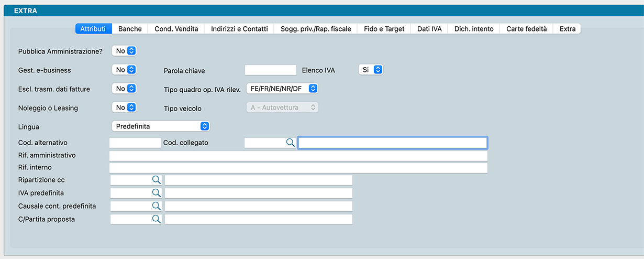The width and height of the screenshot is (644, 259).
Task: Switch to the Banche tab
Action: 130,29
